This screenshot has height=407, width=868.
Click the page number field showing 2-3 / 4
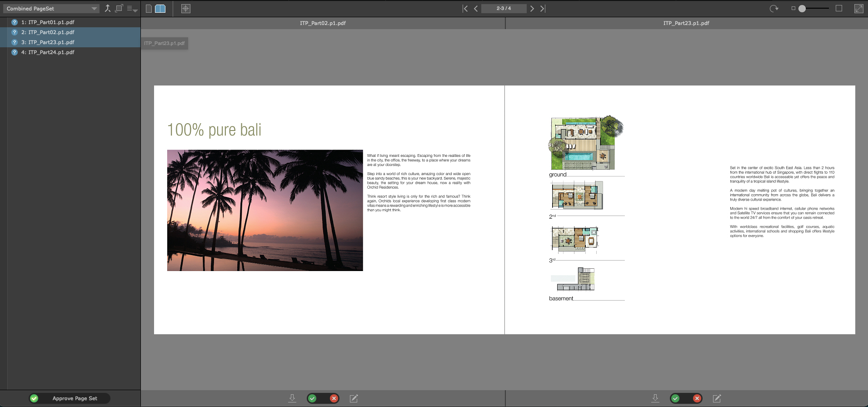[504, 9]
